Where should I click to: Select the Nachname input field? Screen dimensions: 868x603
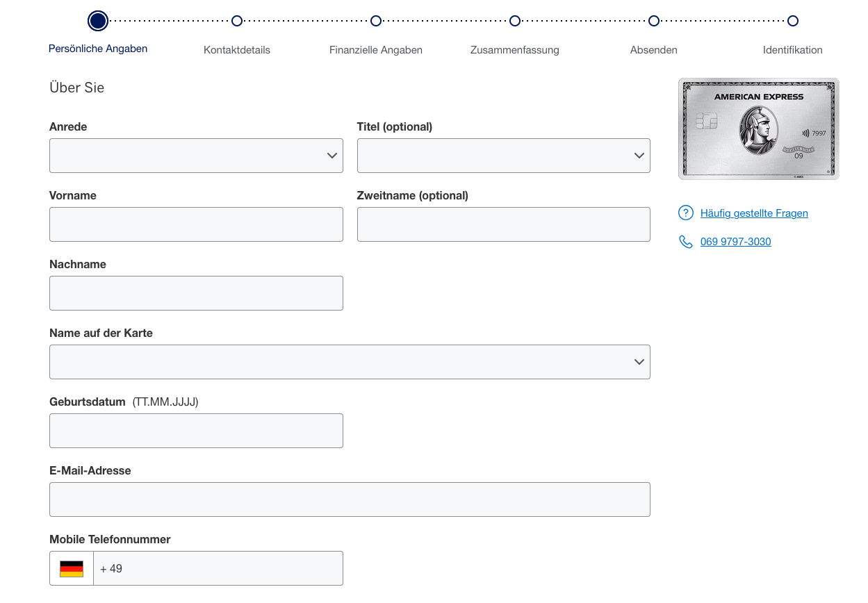pos(196,293)
